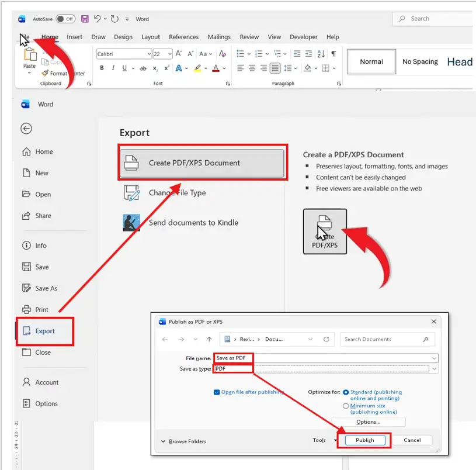Toggle the AutoSave switch
This screenshot has width=476, height=470.
click(65, 19)
